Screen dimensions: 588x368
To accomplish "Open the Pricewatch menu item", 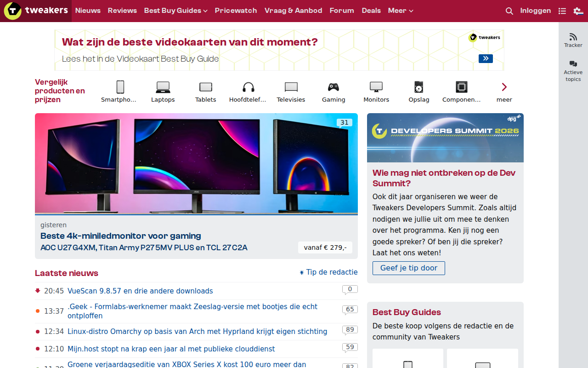I will click(236, 11).
